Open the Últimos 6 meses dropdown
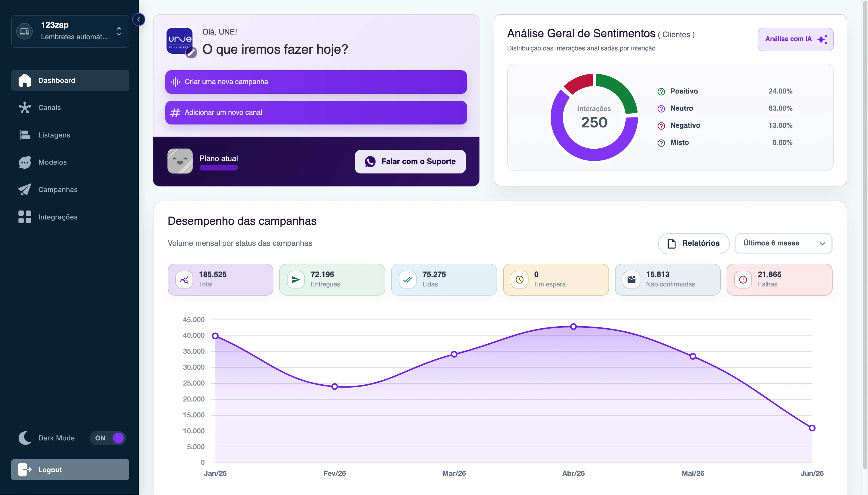Screen dimensions: 868x495 point(783,243)
